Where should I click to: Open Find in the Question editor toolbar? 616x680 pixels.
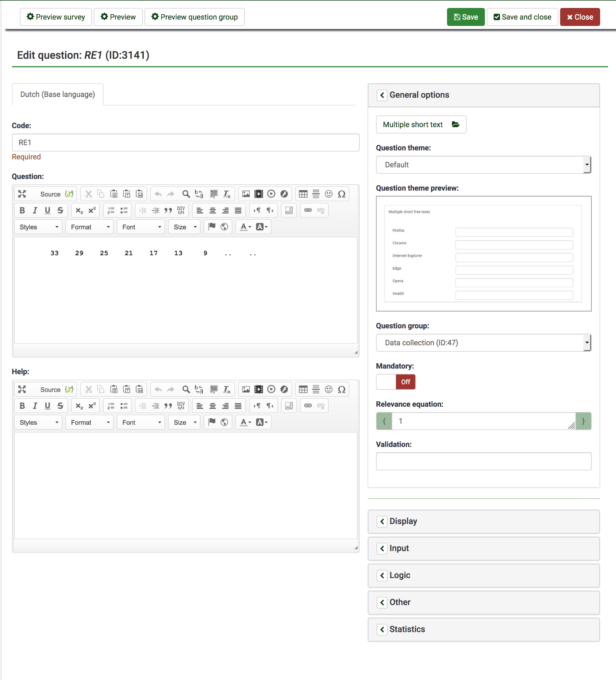click(x=186, y=194)
